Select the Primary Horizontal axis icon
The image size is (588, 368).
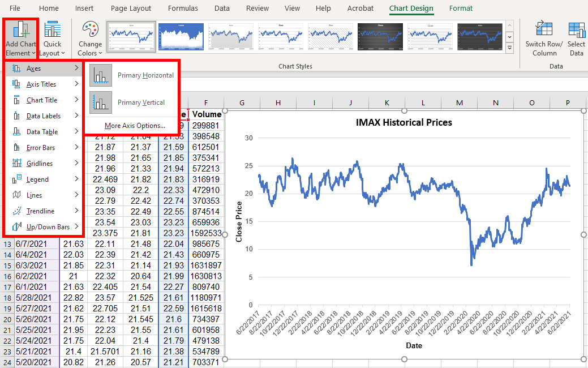tap(101, 75)
